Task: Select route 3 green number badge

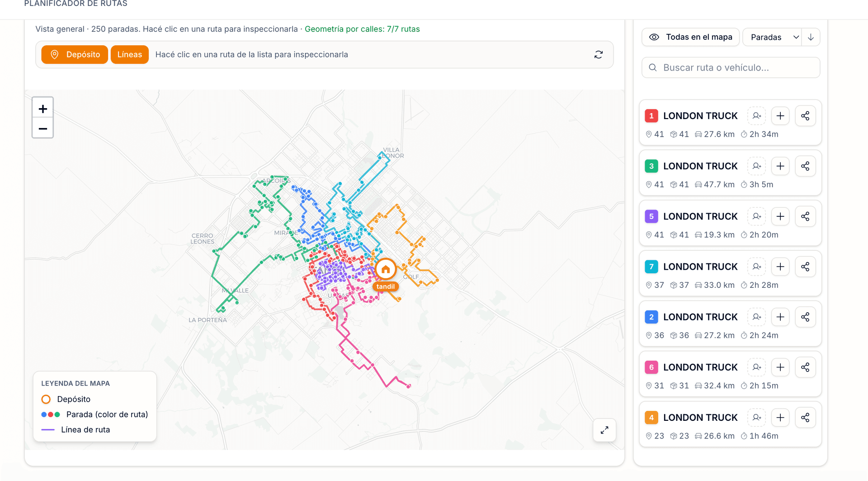Action: [651, 166]
